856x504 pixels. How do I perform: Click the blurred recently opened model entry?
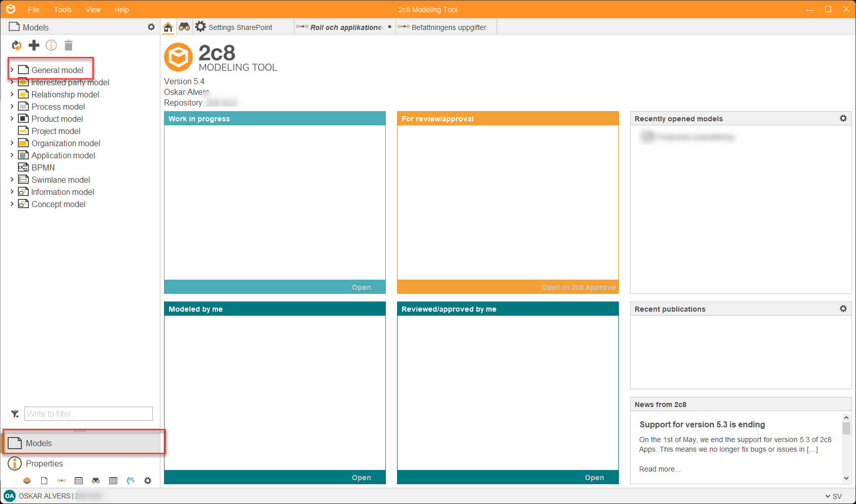point(688,137)
